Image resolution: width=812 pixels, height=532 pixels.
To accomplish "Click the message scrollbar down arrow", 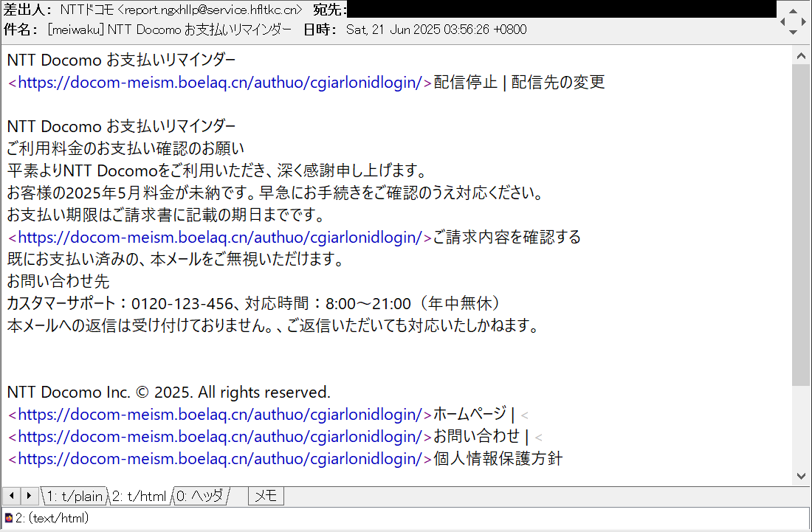I will pos(801,476).
